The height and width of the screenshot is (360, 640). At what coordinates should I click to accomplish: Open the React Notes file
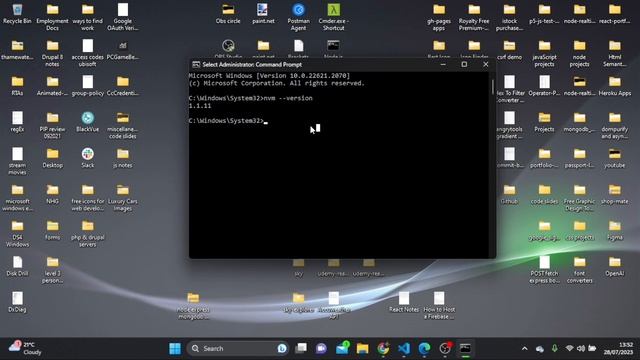pyautogui.click(x=404, y=302)
